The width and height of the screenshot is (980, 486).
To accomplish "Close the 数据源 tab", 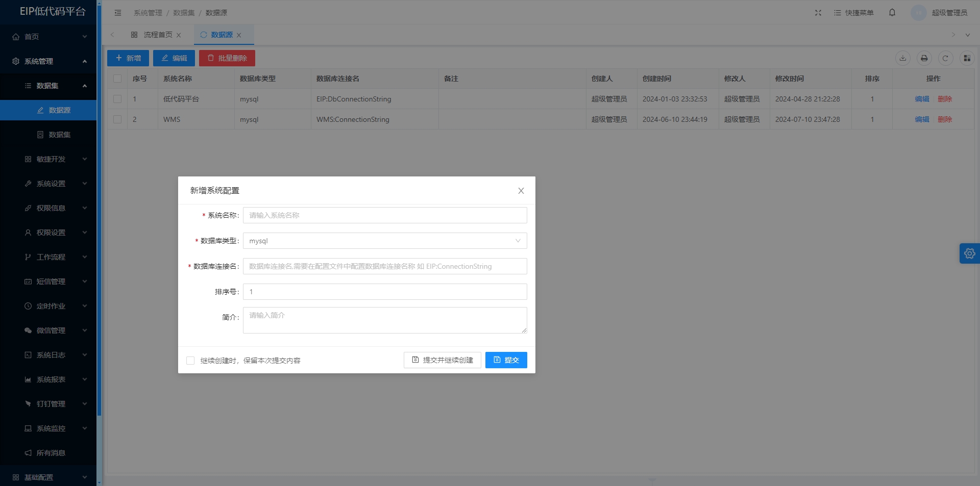I will coord(239,35).
